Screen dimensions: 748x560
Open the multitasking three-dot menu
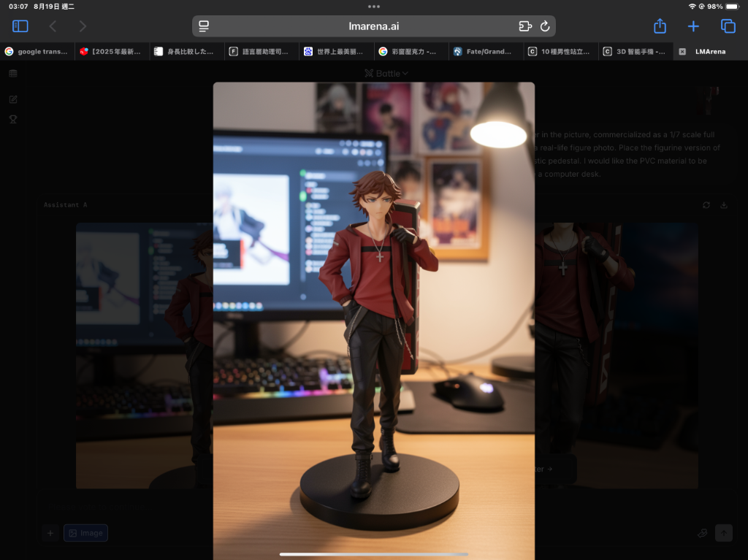(x=374, y=7)
